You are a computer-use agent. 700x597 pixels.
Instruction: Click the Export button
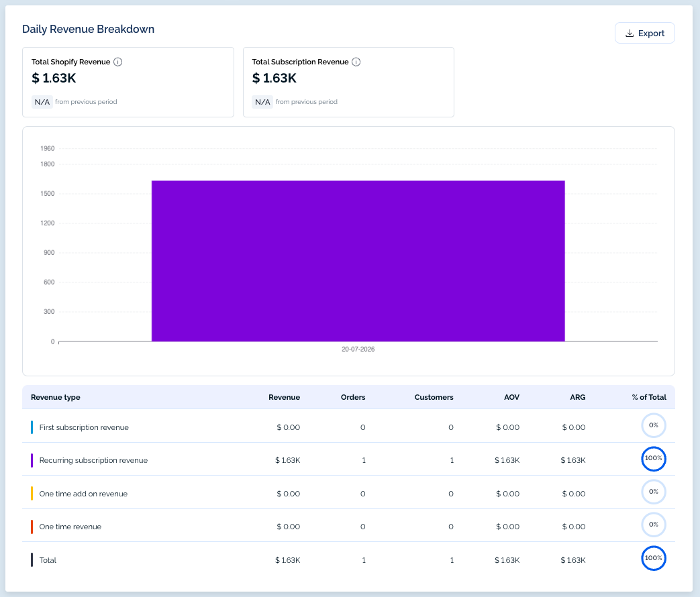coord(645,33)
